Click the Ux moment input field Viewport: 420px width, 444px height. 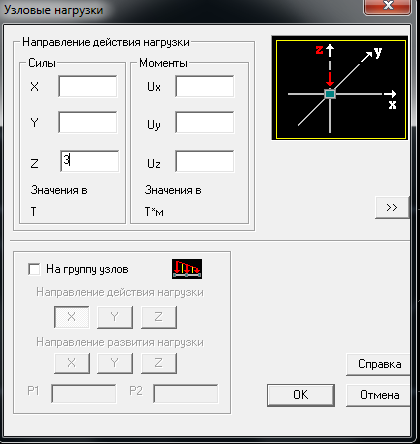point(205,86)
